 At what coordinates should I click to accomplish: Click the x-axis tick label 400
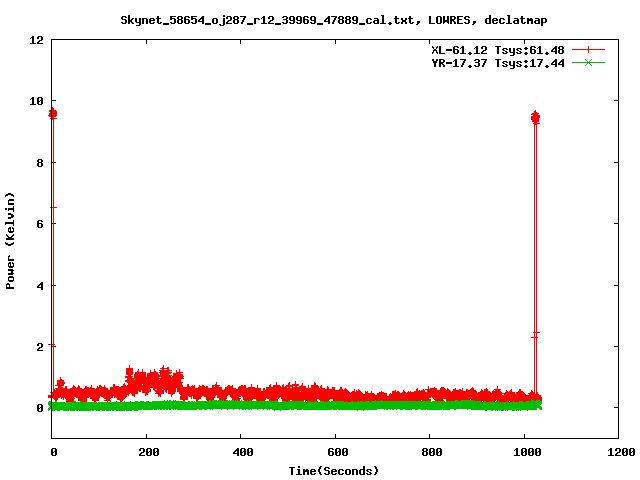click(x=243, y=452)
